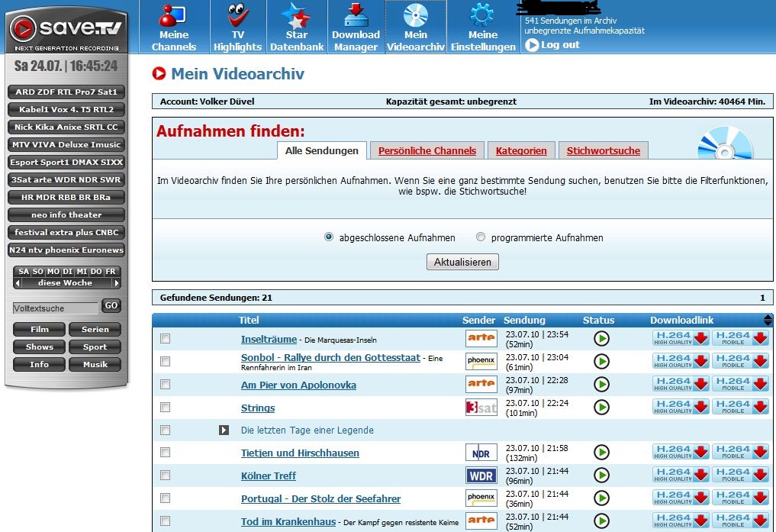Image resolution: width=776 pixels, height=532 pixels.
Task: Open Meine Channels in top navigation
Action: click(x=174, y=27)
